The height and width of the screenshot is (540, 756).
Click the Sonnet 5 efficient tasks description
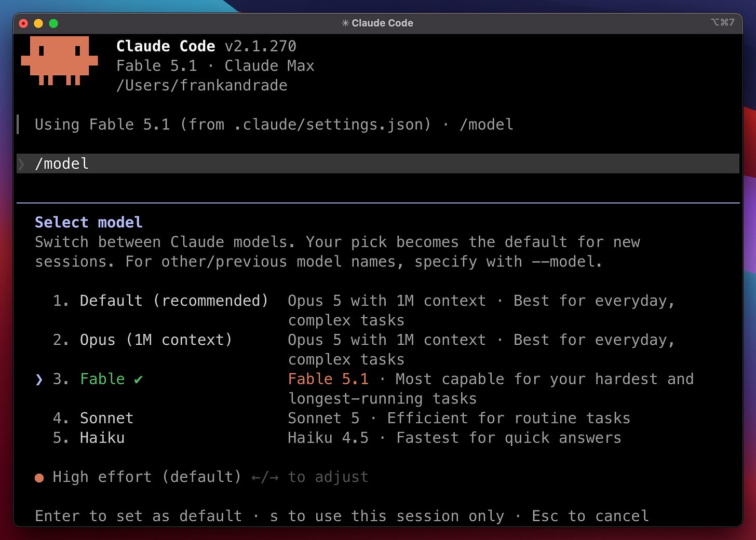(459, 418)
